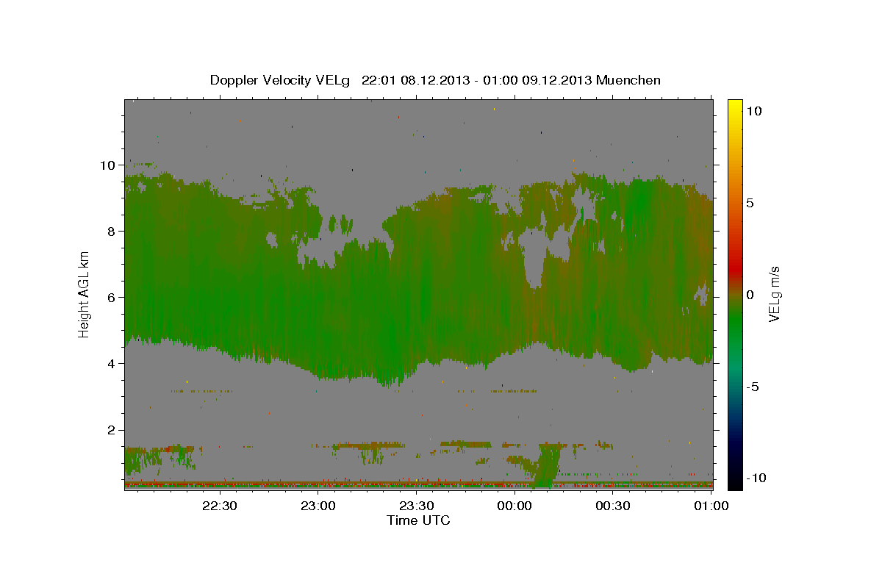Click the end date '09.12.2013' in the title
The width and height of the screenshot is (882, 588).
point(557,80)
